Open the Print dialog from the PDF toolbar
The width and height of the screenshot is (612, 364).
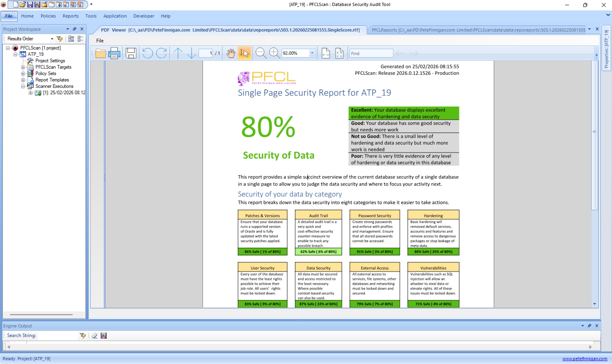coord(114,53)
